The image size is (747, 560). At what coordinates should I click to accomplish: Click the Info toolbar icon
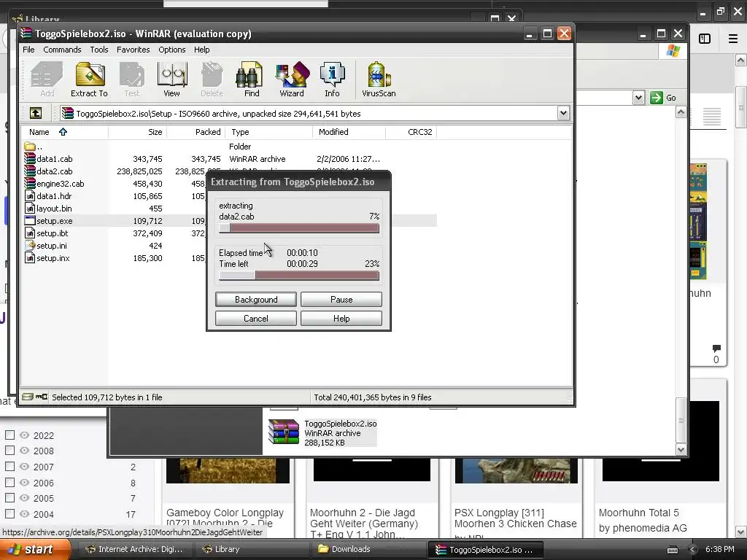tap(332, 79)
